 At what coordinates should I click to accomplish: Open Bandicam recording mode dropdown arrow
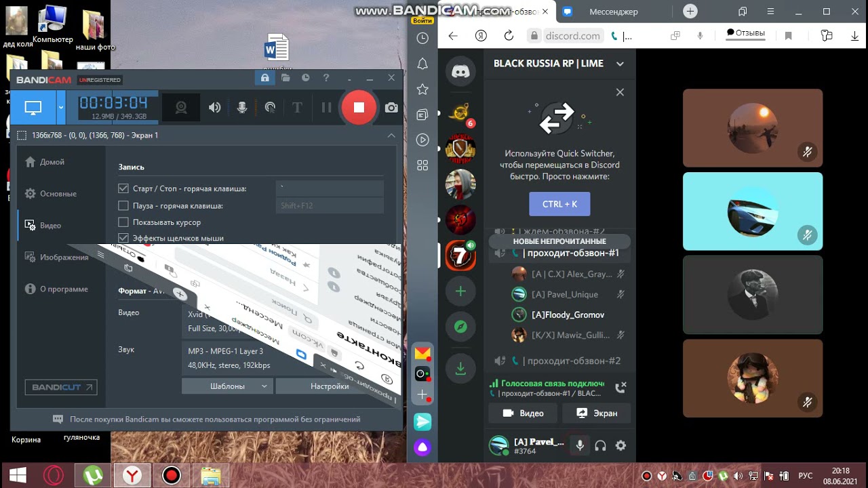click(x=61, y=107)
